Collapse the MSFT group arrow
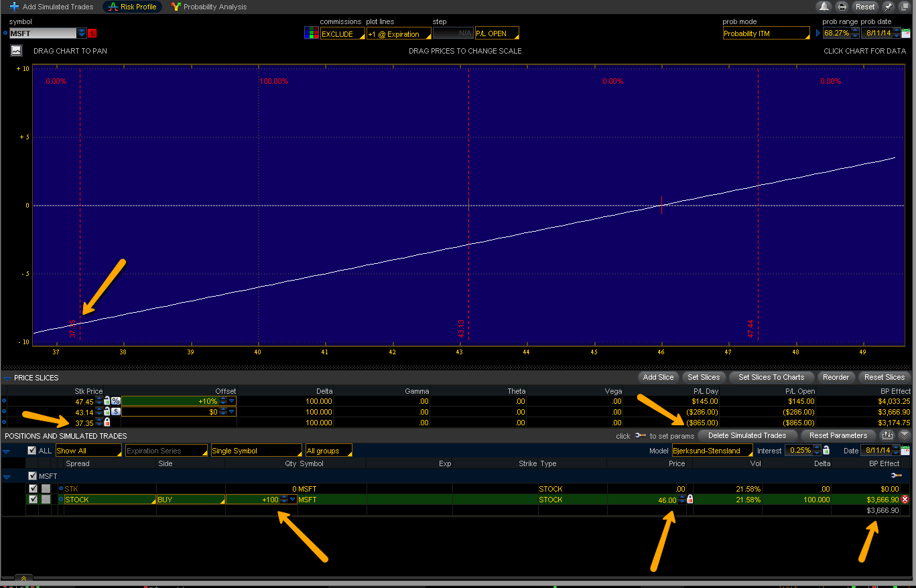916x588 pixels. click(7, 477)
